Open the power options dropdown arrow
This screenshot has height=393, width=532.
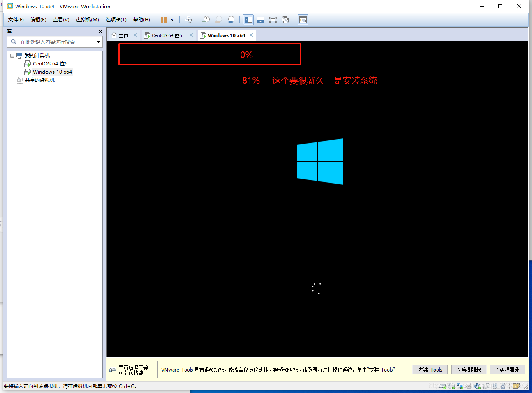click(173, 20)
